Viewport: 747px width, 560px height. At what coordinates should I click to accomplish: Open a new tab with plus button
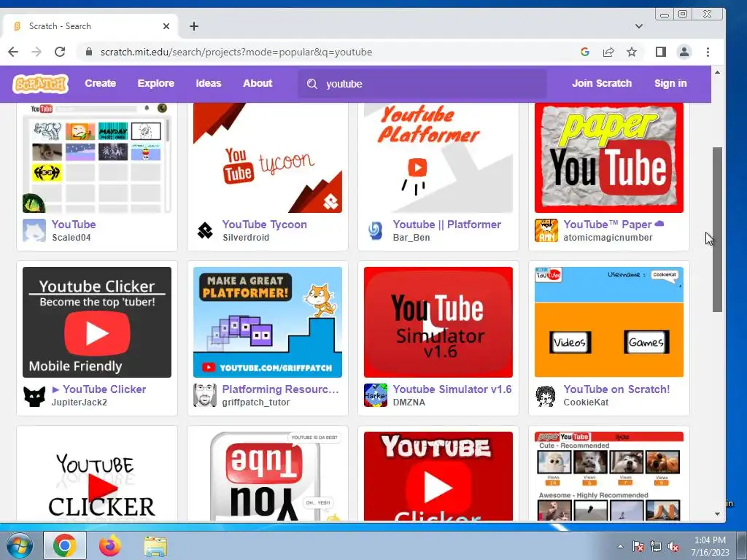194,26
